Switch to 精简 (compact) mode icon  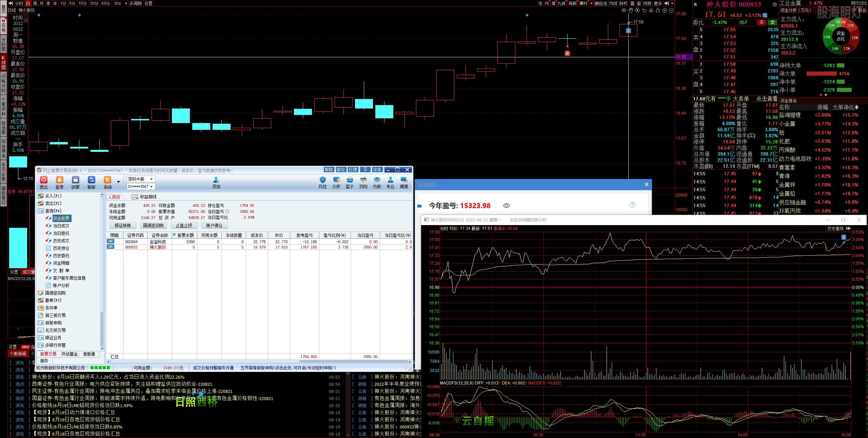coord(404,182)
